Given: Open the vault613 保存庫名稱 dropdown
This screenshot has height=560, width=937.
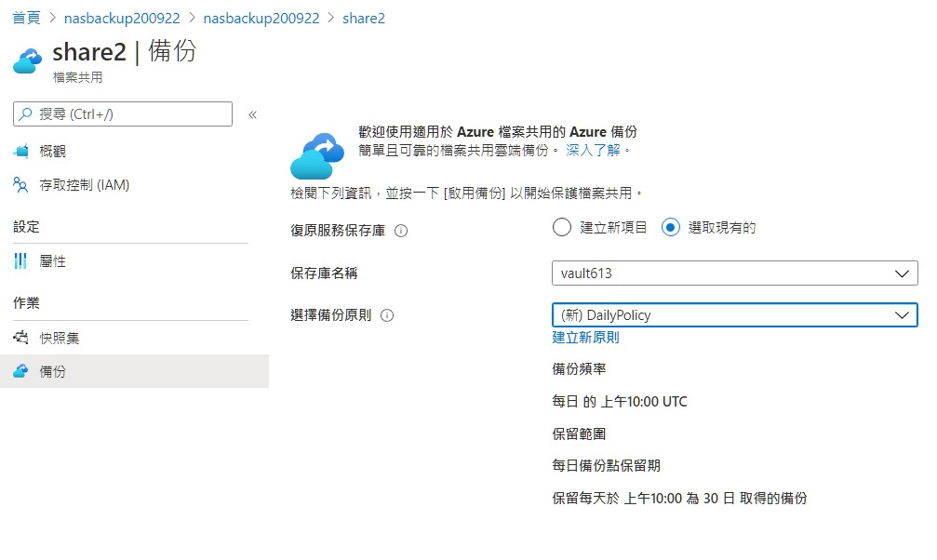Looking at the screenshot, I should (734, 273).
